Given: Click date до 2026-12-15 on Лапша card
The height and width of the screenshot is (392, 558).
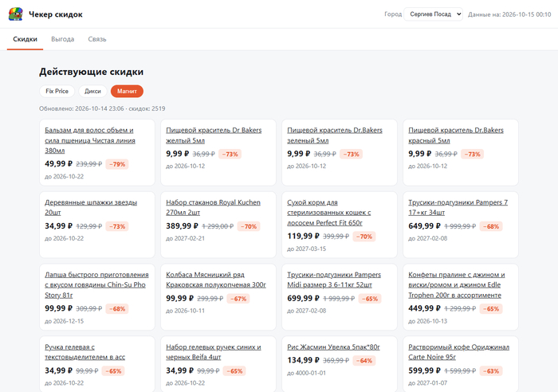Looking at the screenshot, I should 64,321.
